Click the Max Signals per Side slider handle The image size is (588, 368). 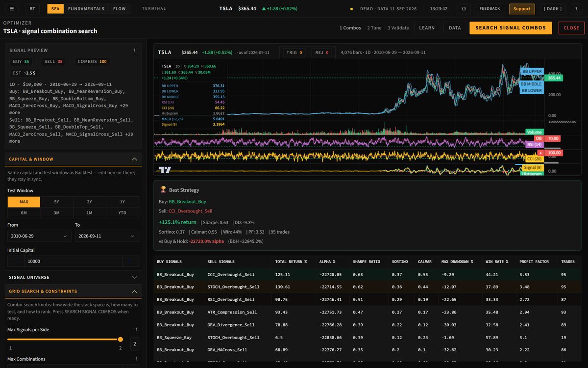point(121,339)
